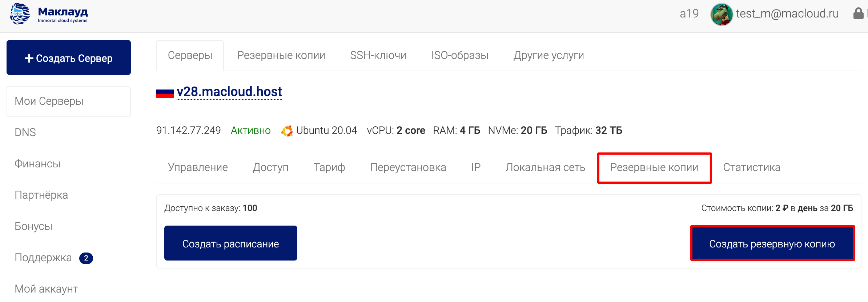The height and width of the screenshot is (302, 868).
Task: Click the Ubuntu 20.04 OS label
Action: [x=326, y=130]
